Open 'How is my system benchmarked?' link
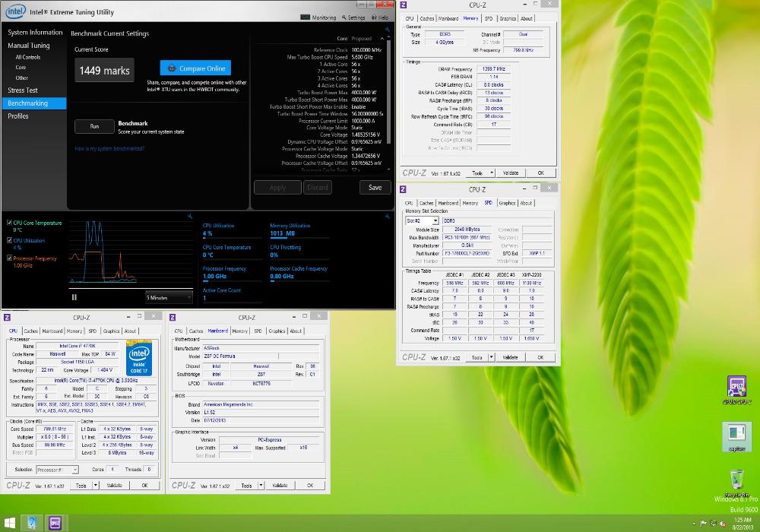 pyautogui.click(x=109, y=149)
